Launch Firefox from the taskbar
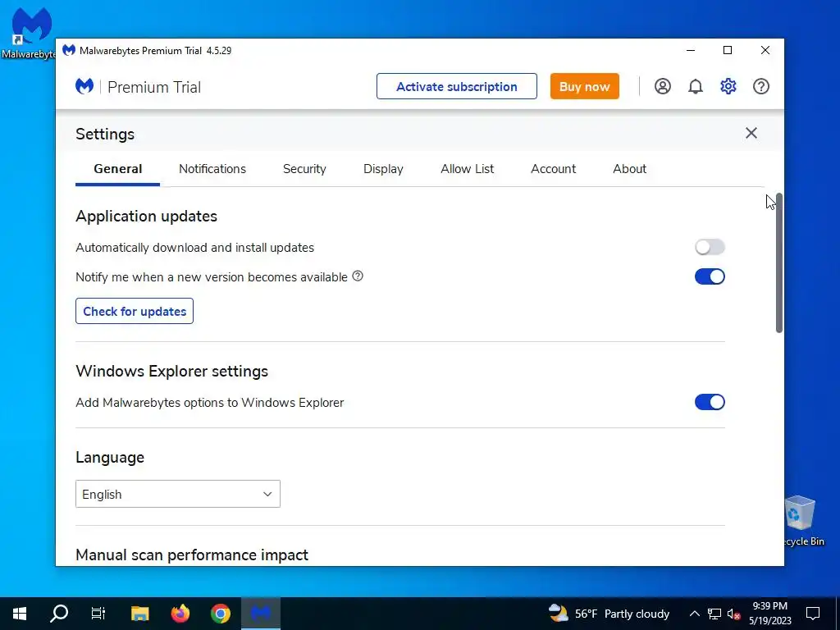This screenshot has width=840, height=630. [x=180, y=614]
